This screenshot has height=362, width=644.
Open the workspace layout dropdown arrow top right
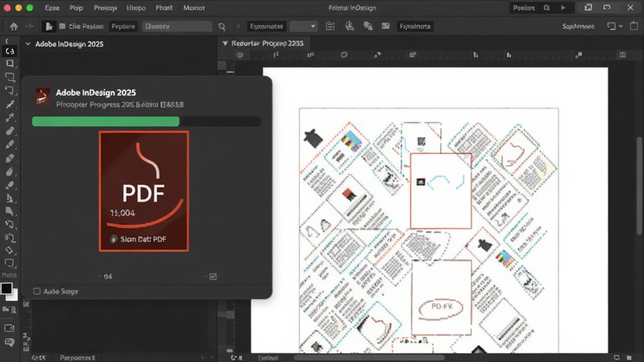[x=621, y=26]
